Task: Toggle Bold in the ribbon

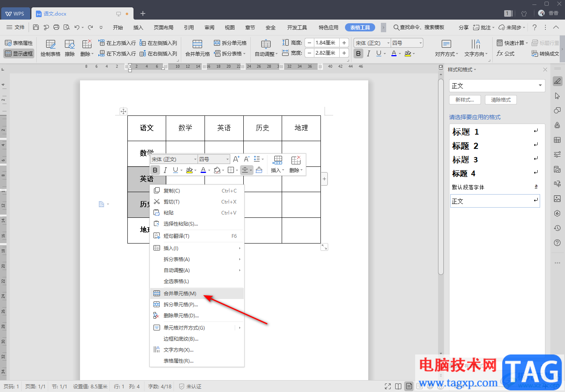Action: pyautogui.click(x=358, y=53)
